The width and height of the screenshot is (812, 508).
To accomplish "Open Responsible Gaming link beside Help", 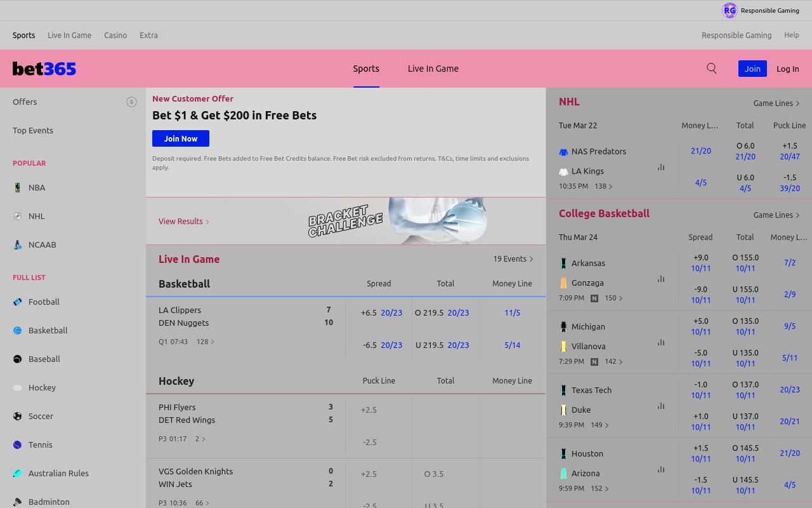I will (737, 35).
